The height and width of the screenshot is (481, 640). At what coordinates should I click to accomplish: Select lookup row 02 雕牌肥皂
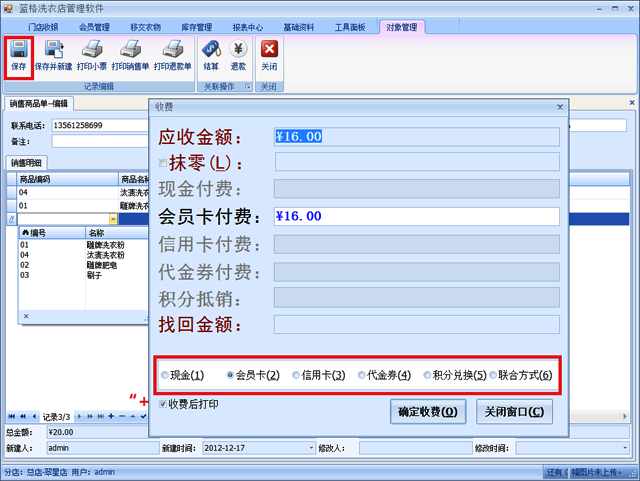pos(84,265)
